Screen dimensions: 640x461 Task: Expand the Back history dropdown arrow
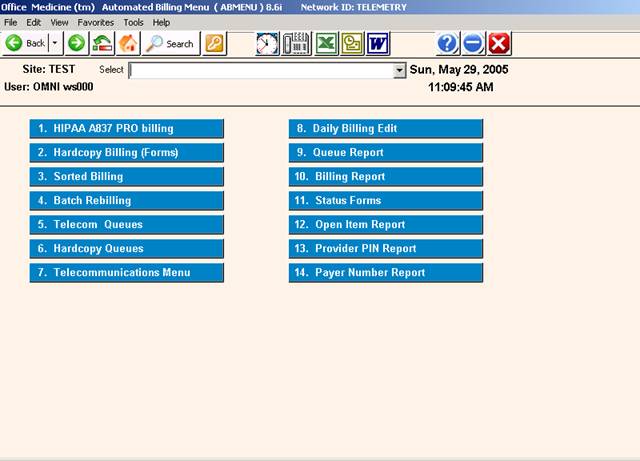pyautogui.click(x=54, y=43)
